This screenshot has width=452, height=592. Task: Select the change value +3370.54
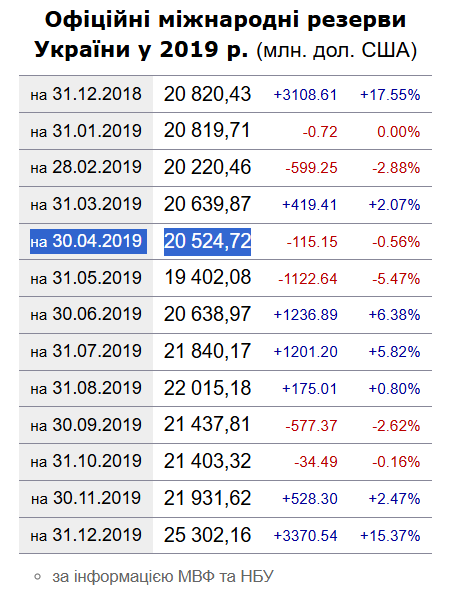coord(305,536)
